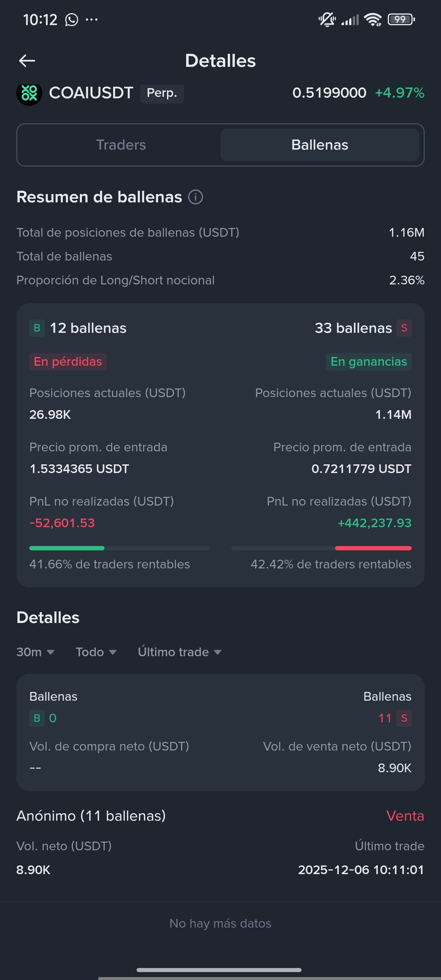
Task: Tap the En pérdidas tag
Action: 68,361
